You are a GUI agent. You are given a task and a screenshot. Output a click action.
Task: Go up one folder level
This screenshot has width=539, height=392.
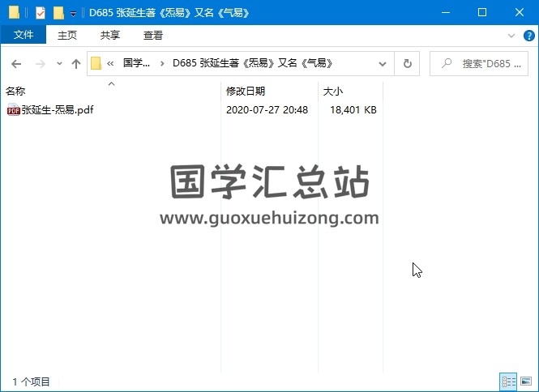coord(76,63)
